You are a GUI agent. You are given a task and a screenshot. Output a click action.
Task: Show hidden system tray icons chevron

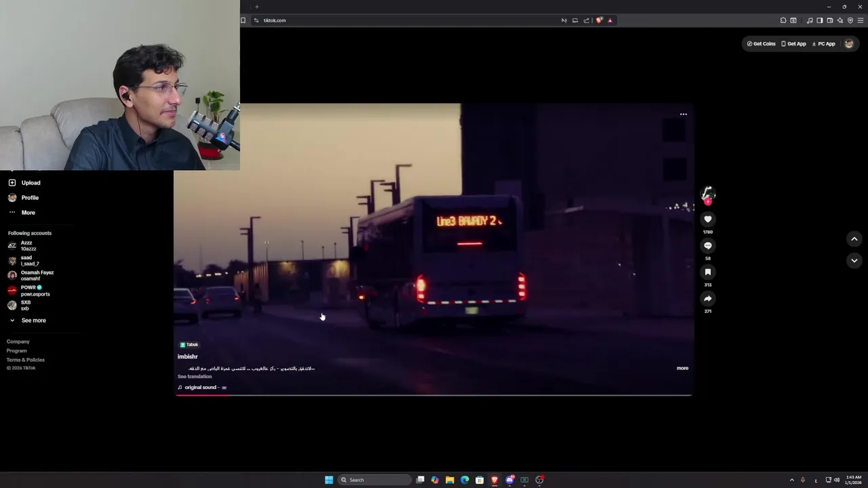(x=791, y=480)
